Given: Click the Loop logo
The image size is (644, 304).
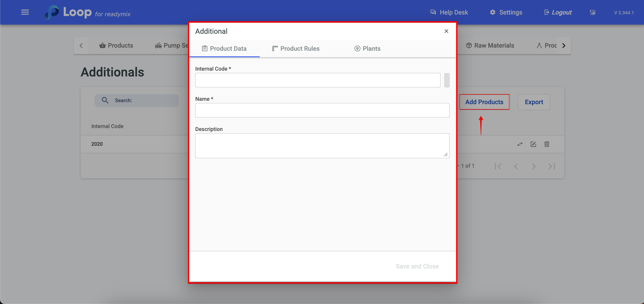Looking at the screenshot, I should pos(68,12).
